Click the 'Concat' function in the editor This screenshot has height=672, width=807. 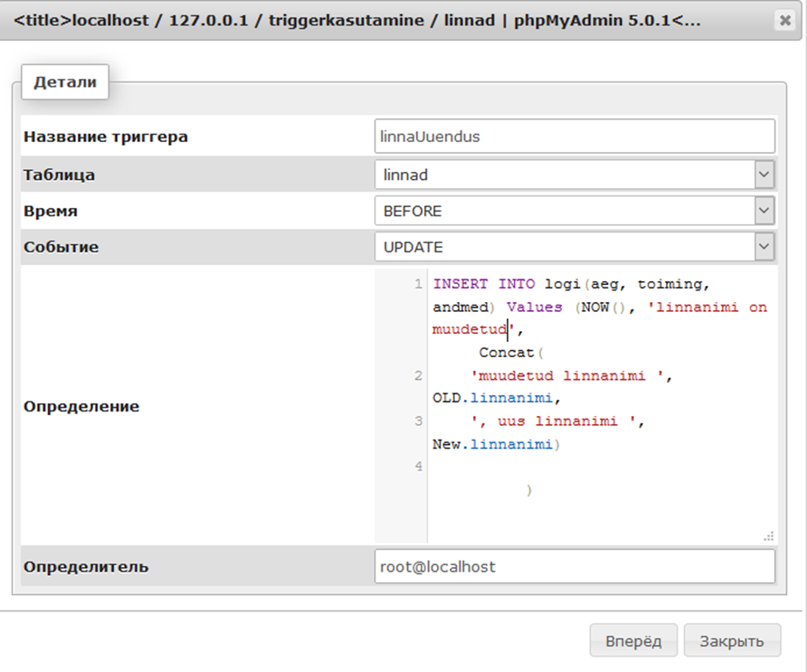(507, 353)
